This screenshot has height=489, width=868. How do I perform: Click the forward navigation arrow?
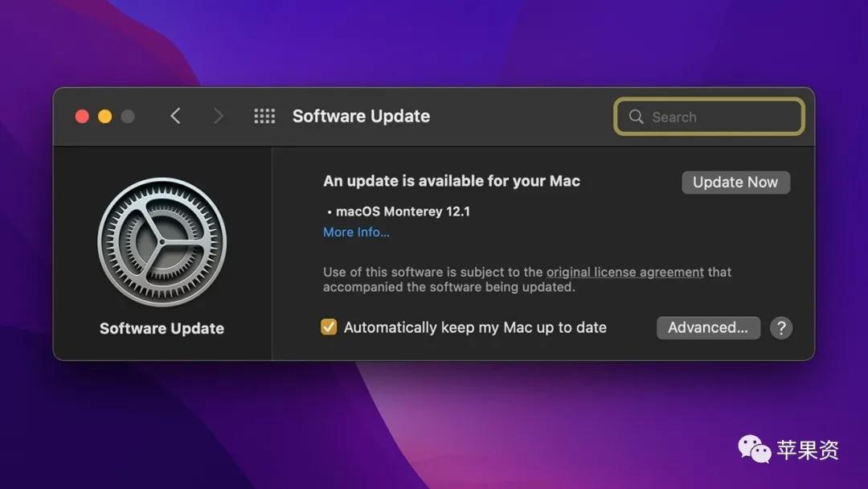point(219,116)
